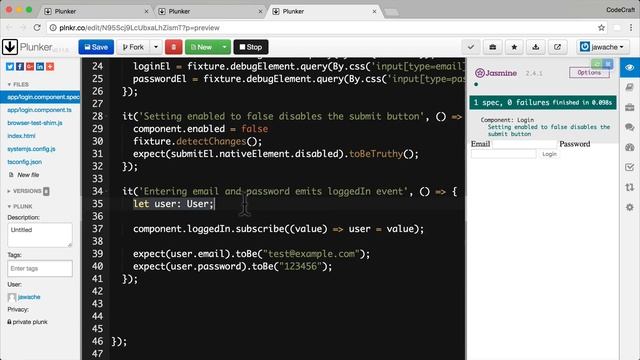
Task: Open the compare arrows icon in sidebar
Action: (629, 187)
